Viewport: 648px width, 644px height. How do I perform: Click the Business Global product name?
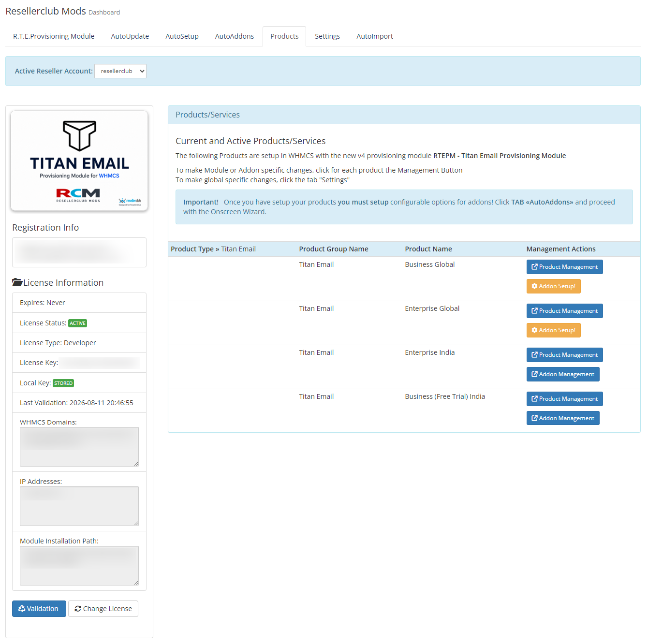click(430, 264)
